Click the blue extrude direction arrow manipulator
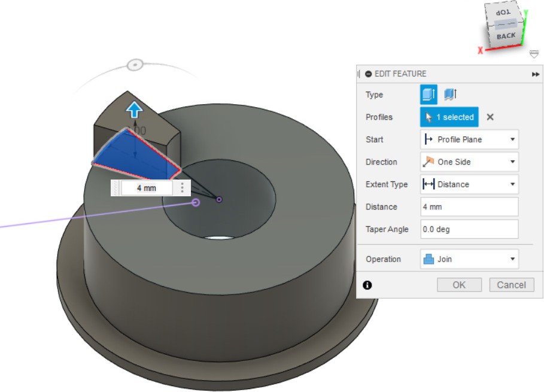This screenshot has width=544, height=392. click(x=133, y=110)
